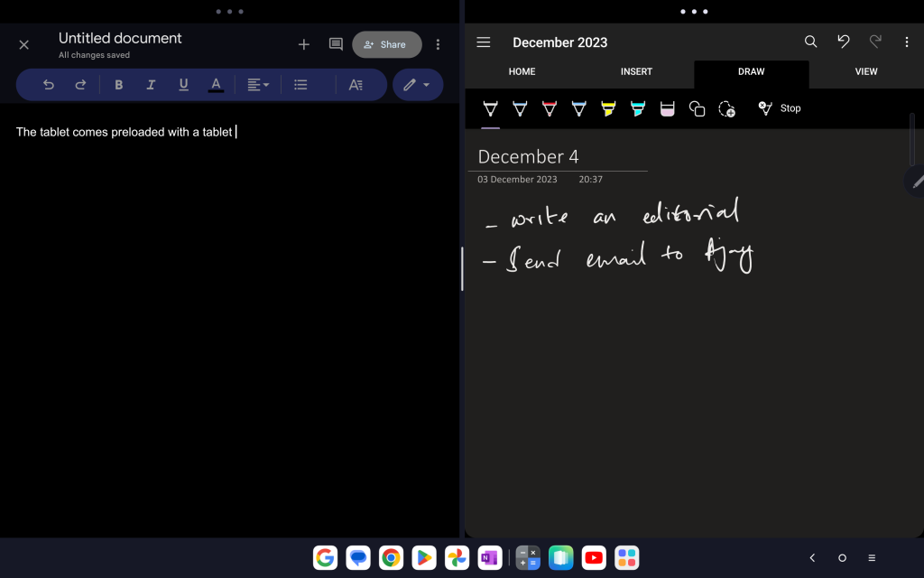This screenshot has height=578, width=924.
Task: Change text color with underlined A
Action: 216,85
